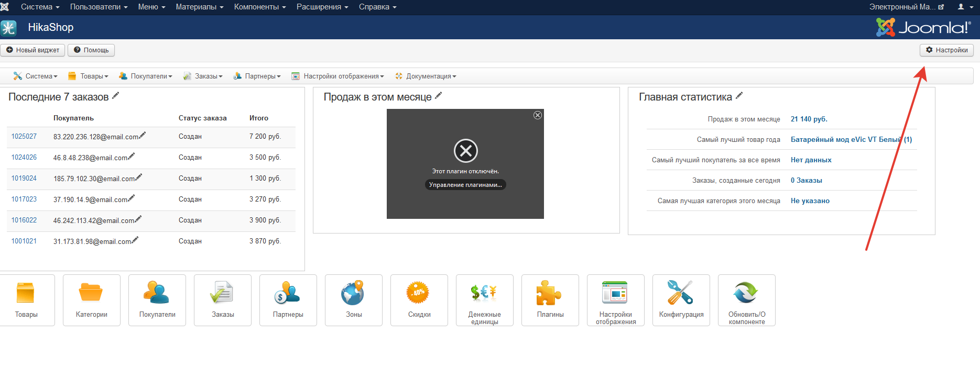Edit the Главная статистика widget

pyautogui.click(x=739, y=96)
